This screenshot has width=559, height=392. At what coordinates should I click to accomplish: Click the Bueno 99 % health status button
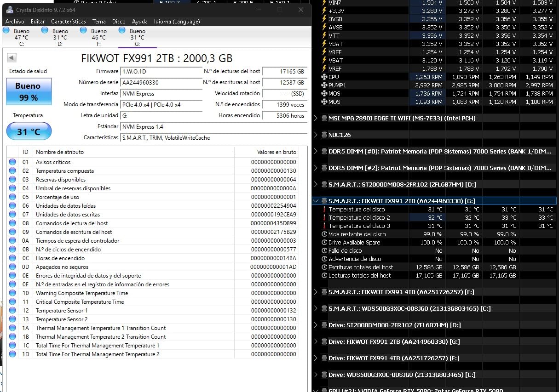(x=29, y=91)
